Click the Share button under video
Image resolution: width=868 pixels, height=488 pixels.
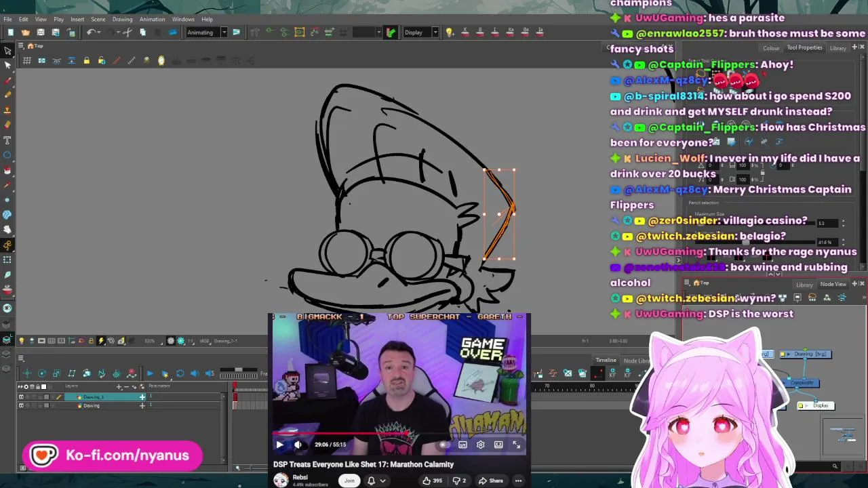pyautogui.click(x=490, y=481)
